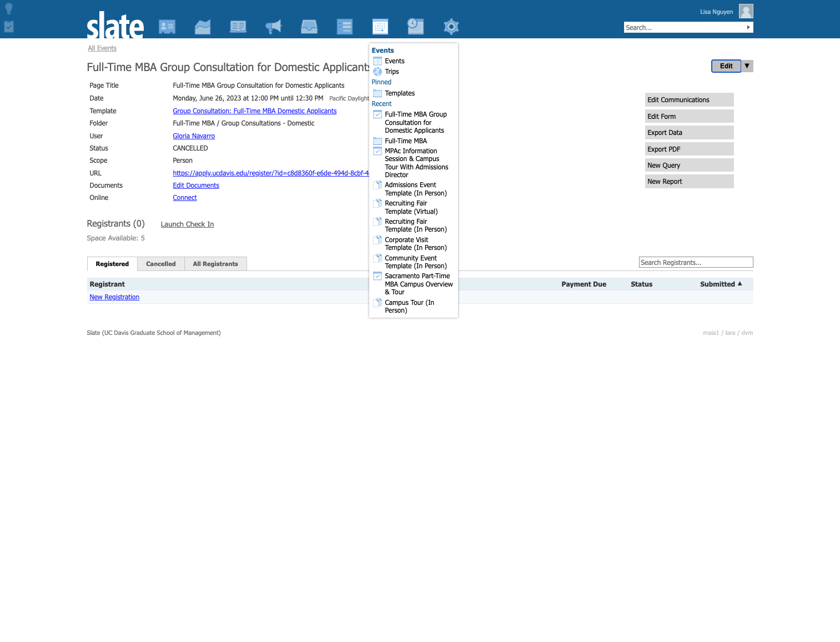The image size is (840, 642).
Task: Switch to the All Registrants tab
Action: pyautogui.click(x=215, y=264)
